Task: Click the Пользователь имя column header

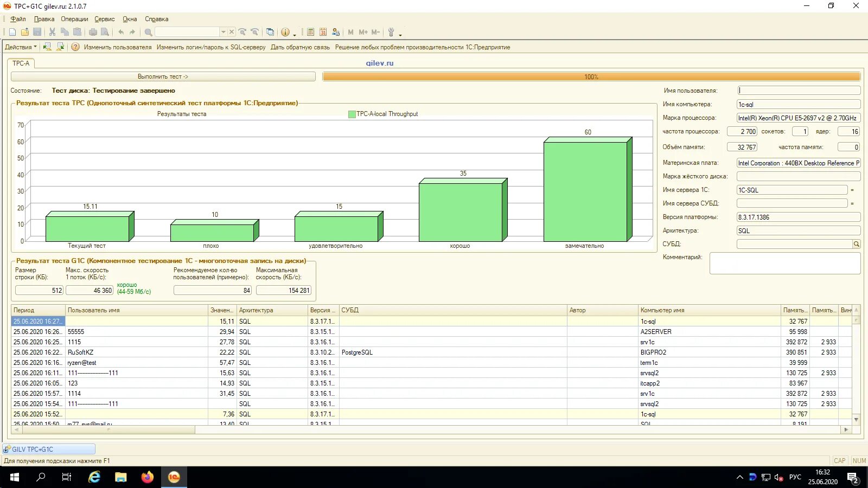Action: [137, 310]
